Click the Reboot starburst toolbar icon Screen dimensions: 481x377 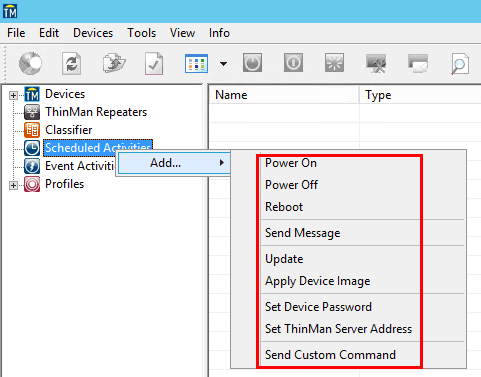coord(334,62)
